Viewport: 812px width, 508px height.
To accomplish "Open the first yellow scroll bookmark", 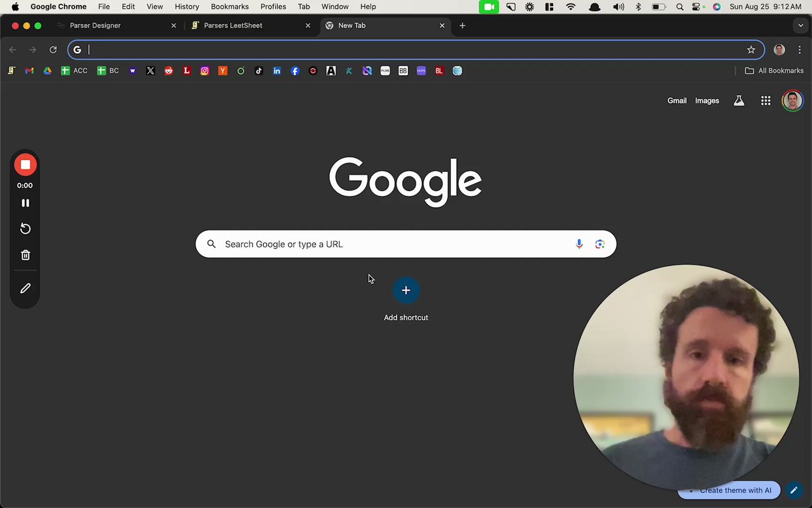I will (x=11, y=71).
